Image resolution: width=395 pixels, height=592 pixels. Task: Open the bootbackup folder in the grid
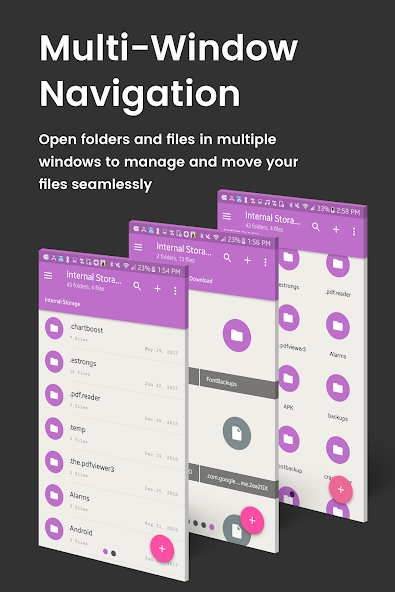289,449
